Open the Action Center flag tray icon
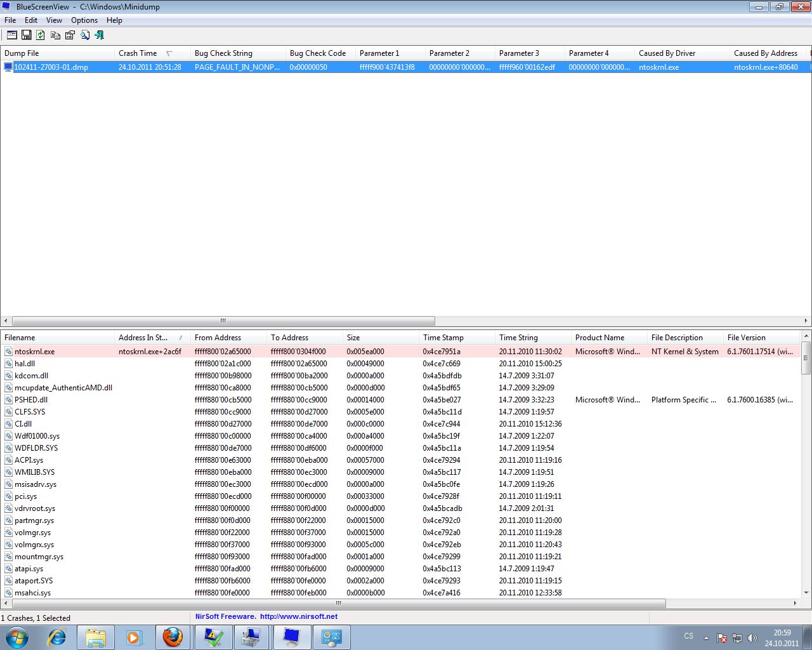Image resolution: width=812 pixels, height=650 pixels. click(722, 638)
